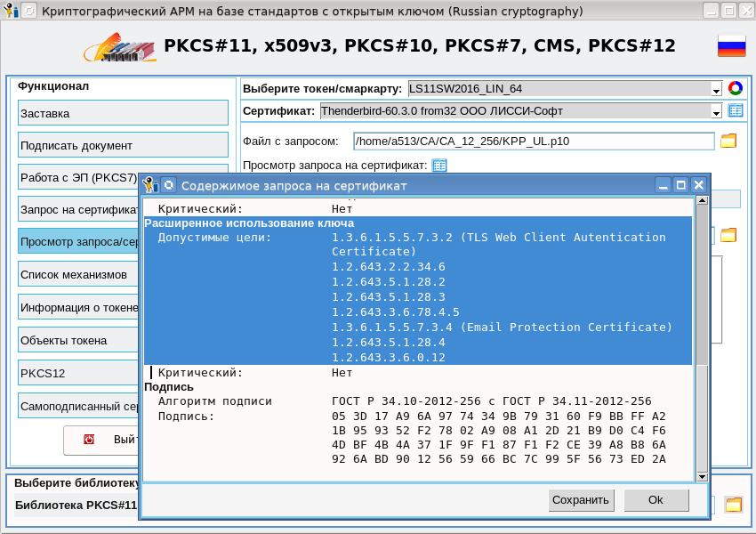Image resolution: width=756 pixels, height=534 pixels.
Task: Click the red exit power icon
Action: pyautogui.click(x=89, y=440)
